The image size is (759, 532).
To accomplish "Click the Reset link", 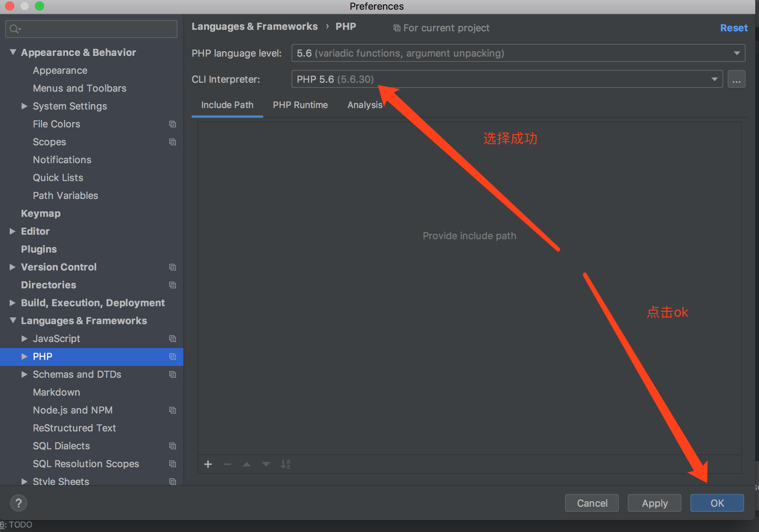I will click(734, 28).
